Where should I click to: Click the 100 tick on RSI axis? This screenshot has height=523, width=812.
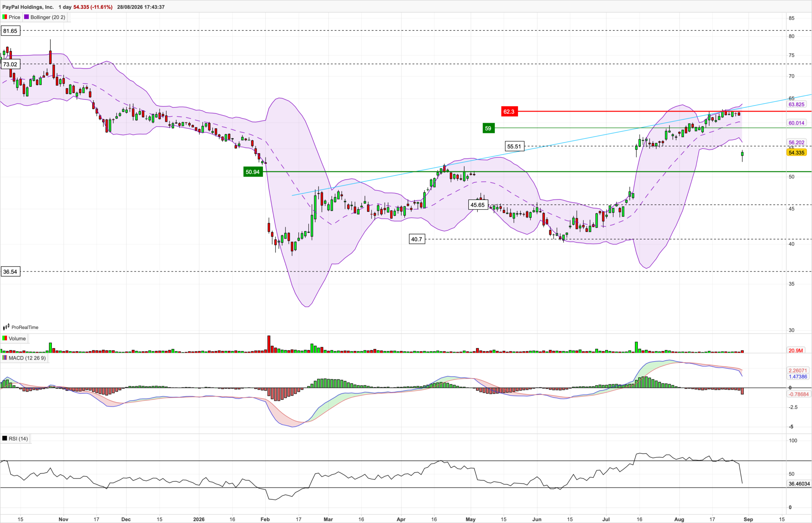(793, 441)
